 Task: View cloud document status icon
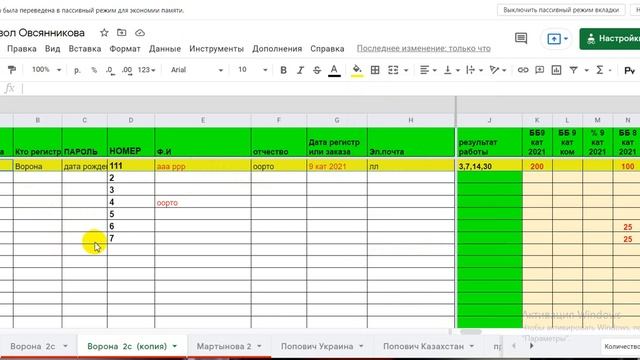[x=140, y=33]
